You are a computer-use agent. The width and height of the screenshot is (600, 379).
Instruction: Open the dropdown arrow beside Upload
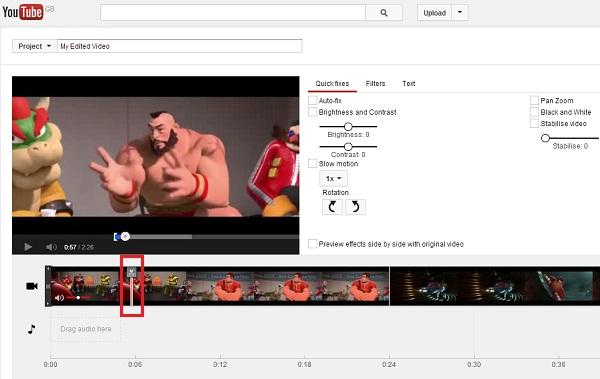point(460,13)
